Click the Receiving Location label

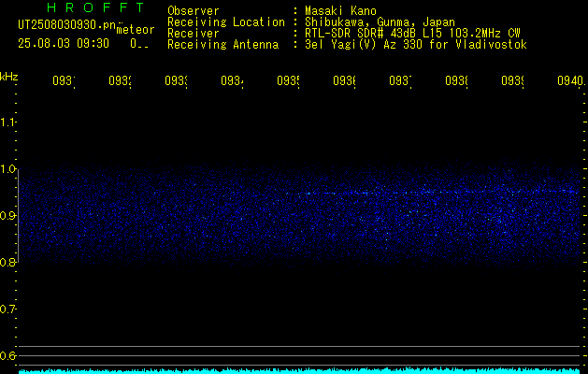point(226,22)
